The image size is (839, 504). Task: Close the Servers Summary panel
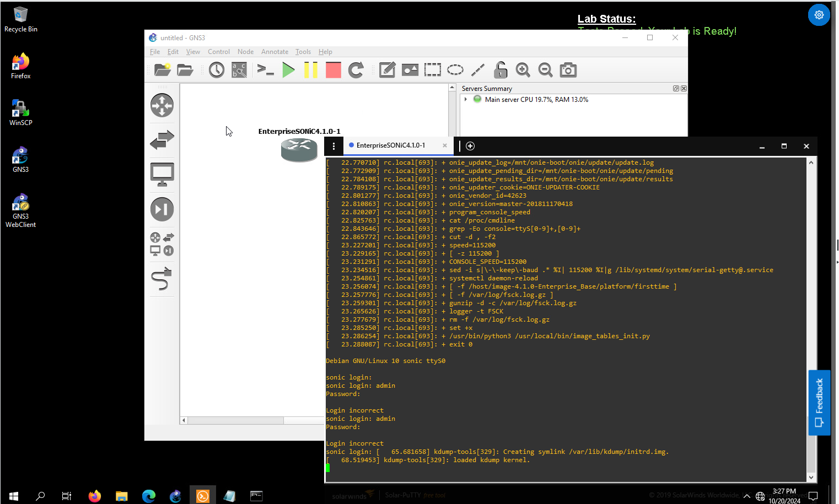tap(684, 88)
